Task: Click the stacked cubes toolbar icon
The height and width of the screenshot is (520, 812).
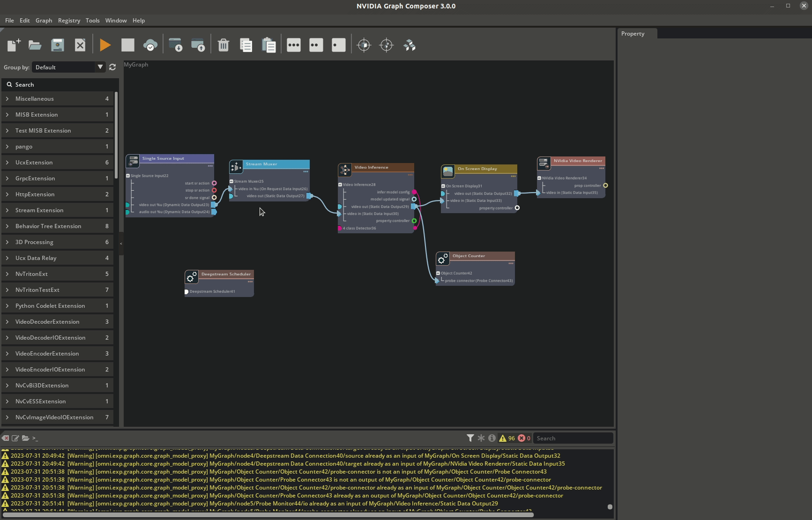Action: pyautogui.click(x=410, y=45)
